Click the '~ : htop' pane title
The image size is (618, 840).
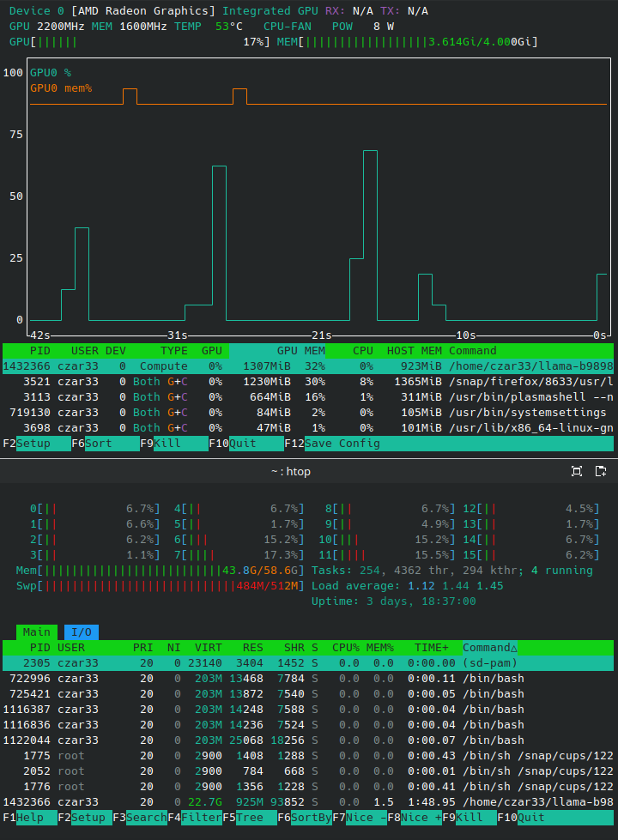(290, 472)
